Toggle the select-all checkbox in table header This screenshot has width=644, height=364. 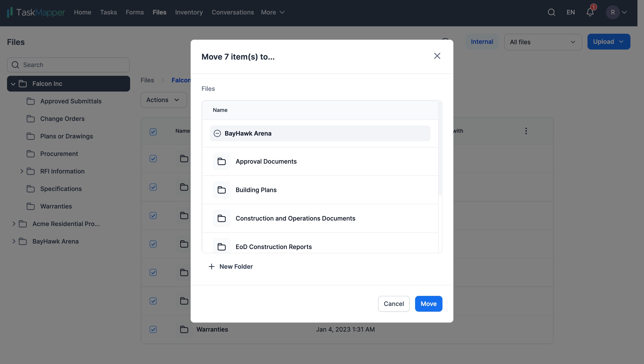153,132
